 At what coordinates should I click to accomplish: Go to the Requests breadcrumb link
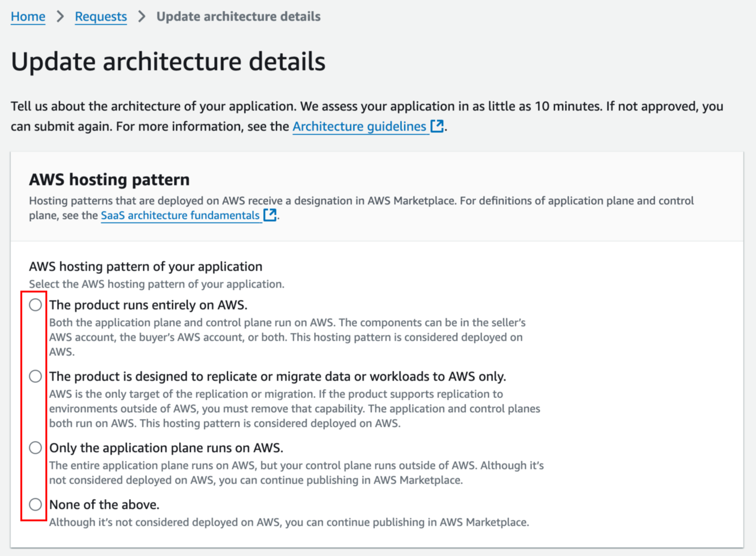[101, 16]
